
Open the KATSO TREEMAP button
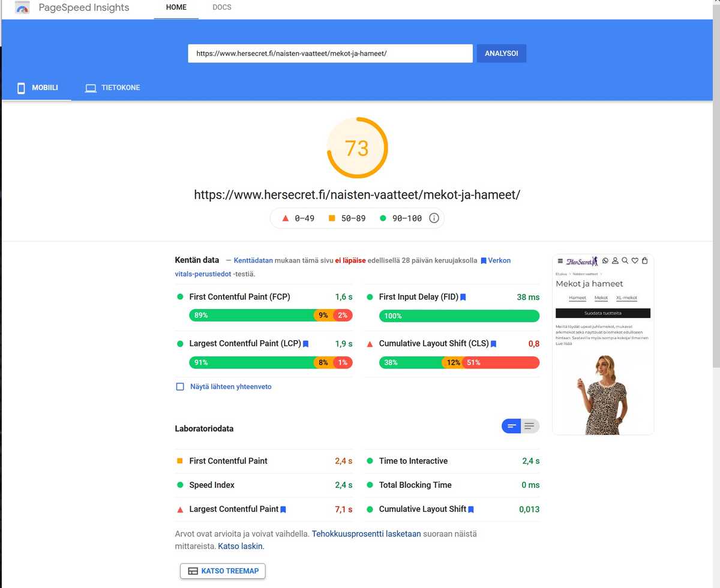click(x=223, y=571)
